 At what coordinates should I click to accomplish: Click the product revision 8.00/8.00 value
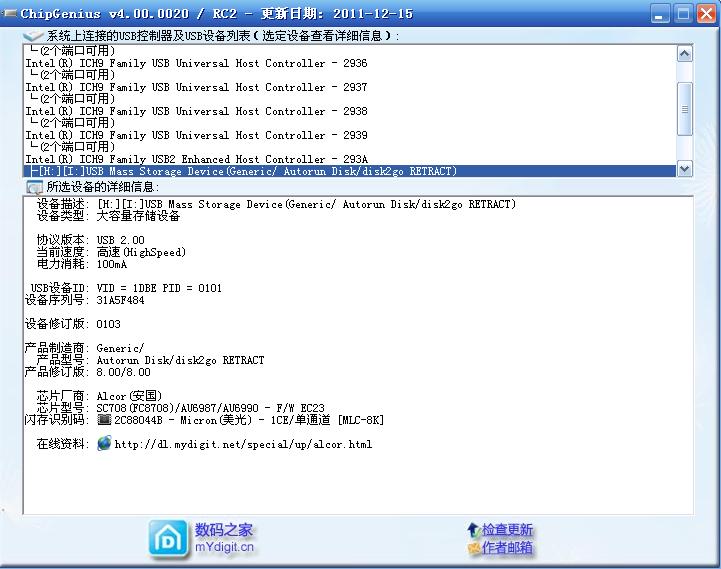[x=123, y=372]
